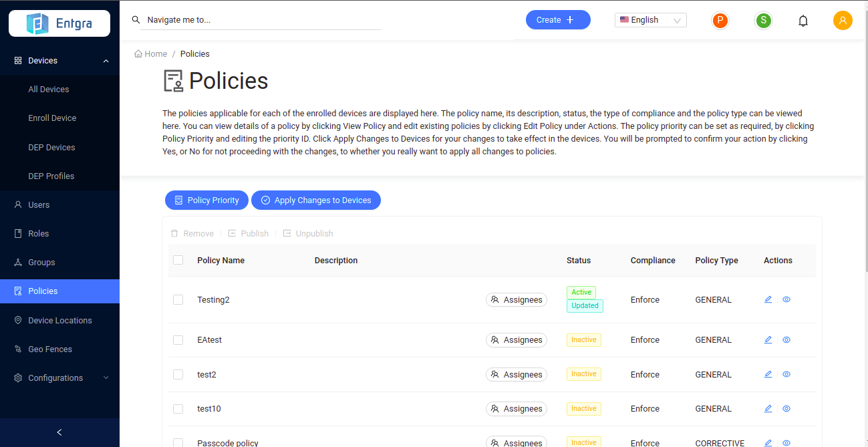
Task: Check the Testing2 policy checkbox
Action: pos(178,300)
